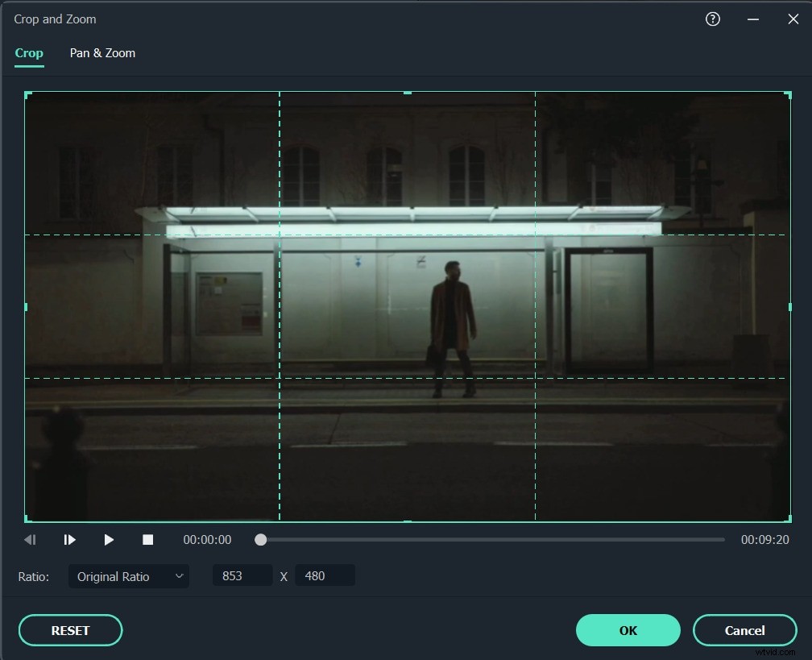Click the top middle crop handle

(408, 93)
